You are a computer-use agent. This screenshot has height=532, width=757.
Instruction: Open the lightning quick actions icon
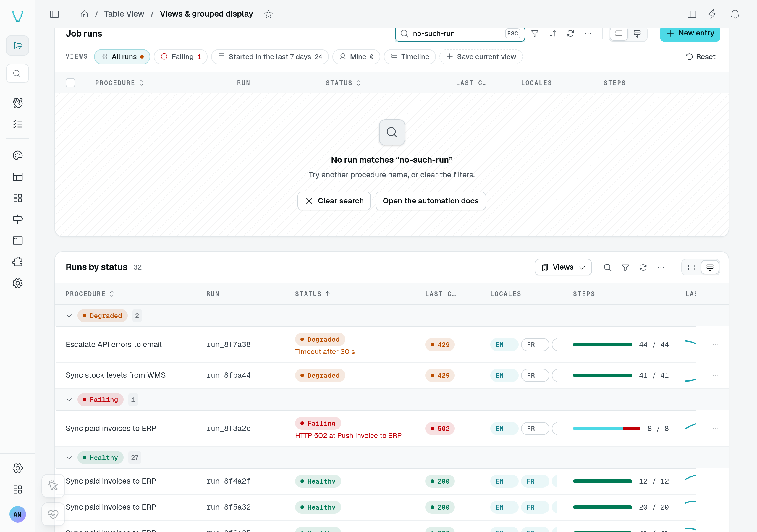[712, 14]
